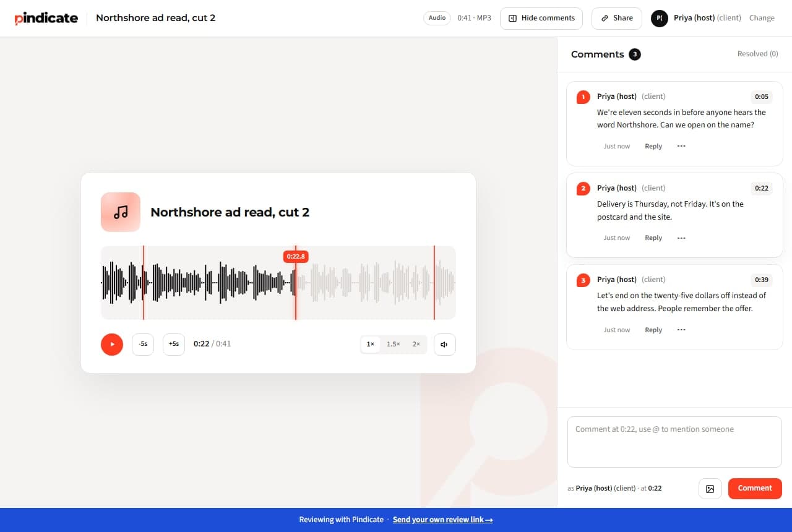Click the comment 2 pin badge
Image resolution: width=792 pixels, height=532 pixels.
pos(583,189)
